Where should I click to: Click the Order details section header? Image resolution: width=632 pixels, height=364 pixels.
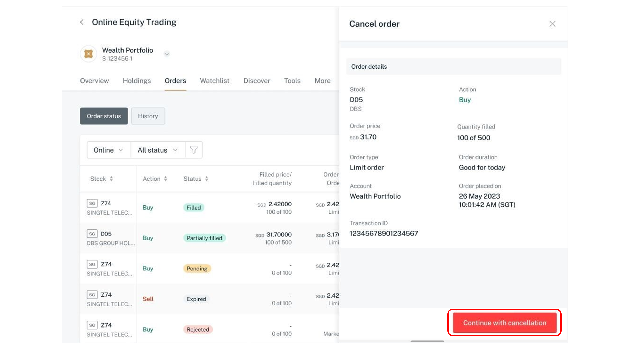pyautogui.click(x=454, y=66)
